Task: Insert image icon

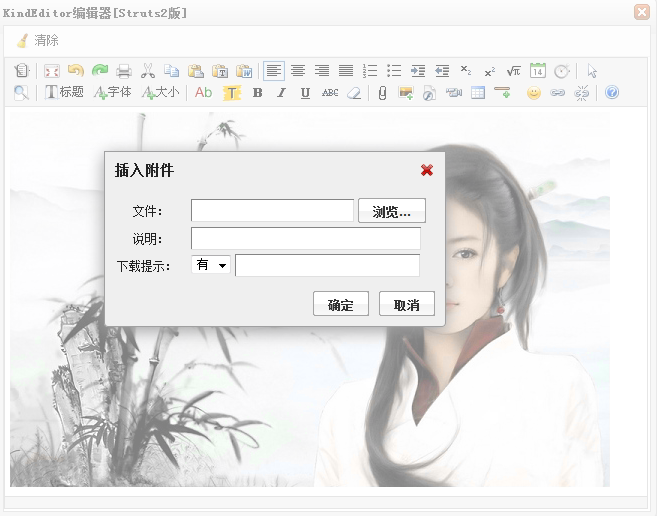Action: coord(406,93)
